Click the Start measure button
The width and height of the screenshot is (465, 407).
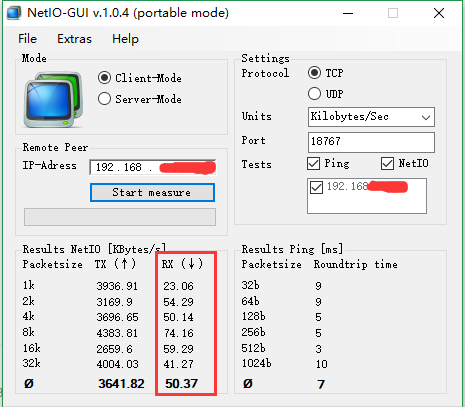152,192
